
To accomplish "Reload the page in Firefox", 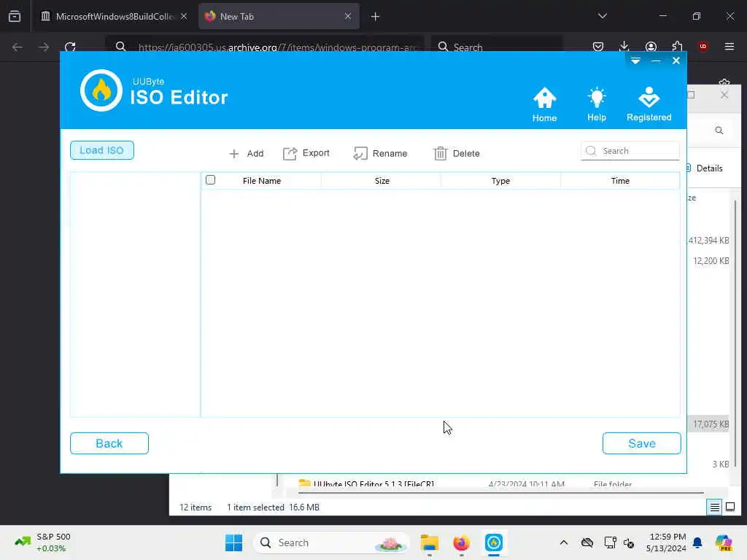I will (x=71, y=47).
